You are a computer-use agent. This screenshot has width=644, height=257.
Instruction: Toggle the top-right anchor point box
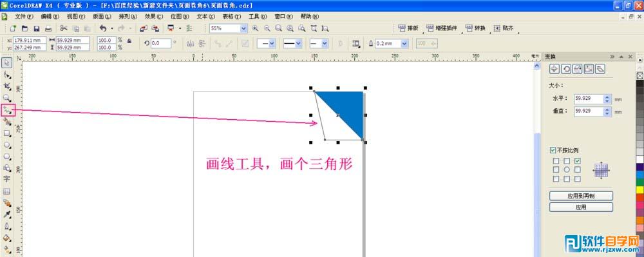(x=578, y=161)
